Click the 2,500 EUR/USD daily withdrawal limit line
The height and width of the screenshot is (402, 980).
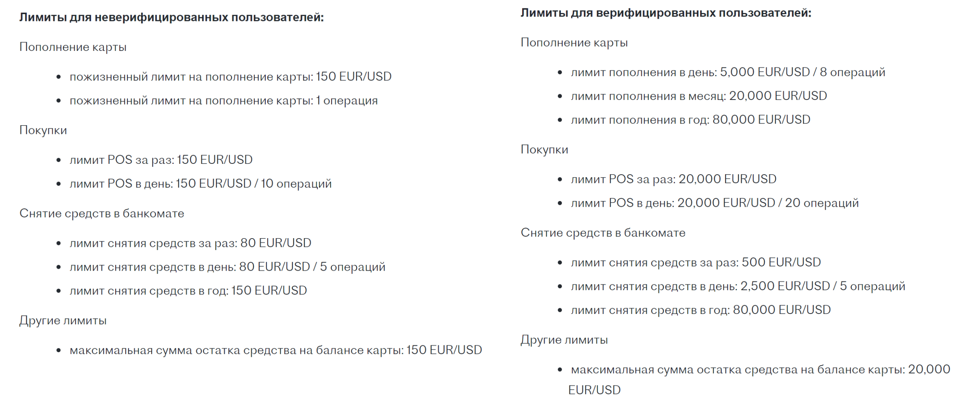coord(738,286)
